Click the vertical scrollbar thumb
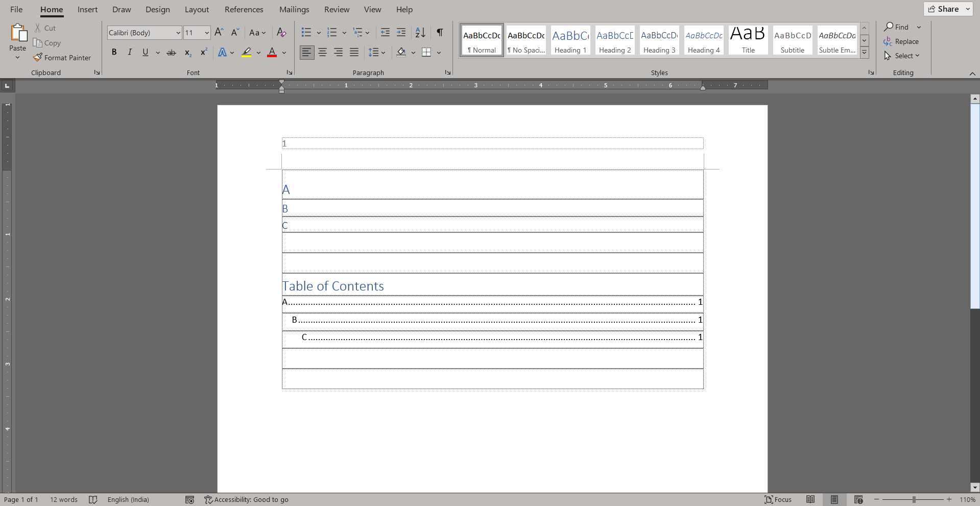 tap(975, 206)
